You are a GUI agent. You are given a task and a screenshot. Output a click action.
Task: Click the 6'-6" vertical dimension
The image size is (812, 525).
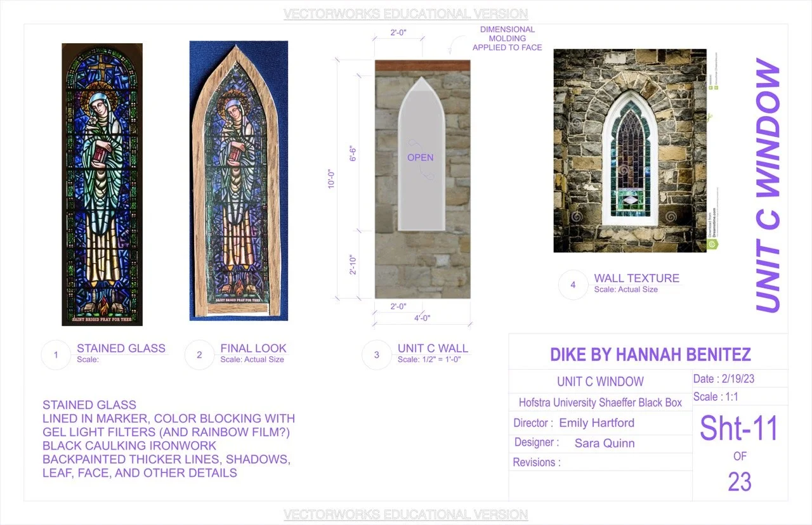pos(355,154)
